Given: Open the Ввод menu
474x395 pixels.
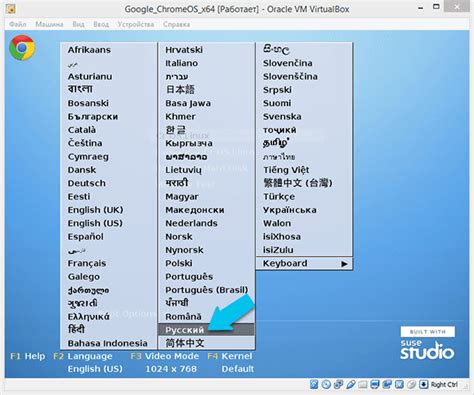Looking at the screenshot, I should click(x=101, y=24).
